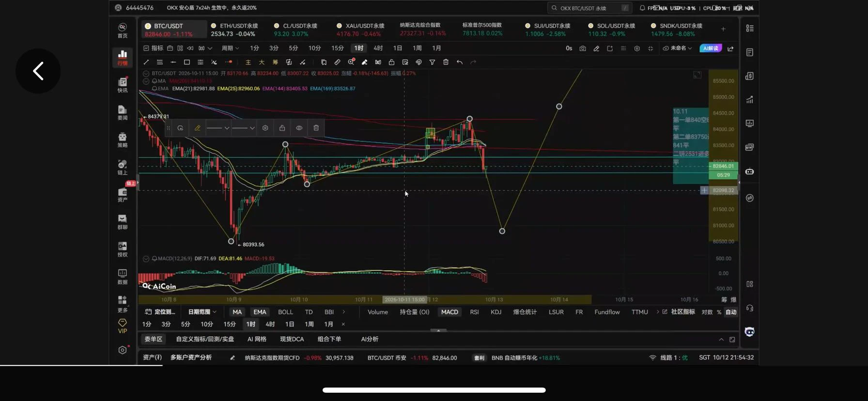The image size is (868, 401).
Task: Open the 首页 home sidebar icon
Action: click(x=123, y=31)
